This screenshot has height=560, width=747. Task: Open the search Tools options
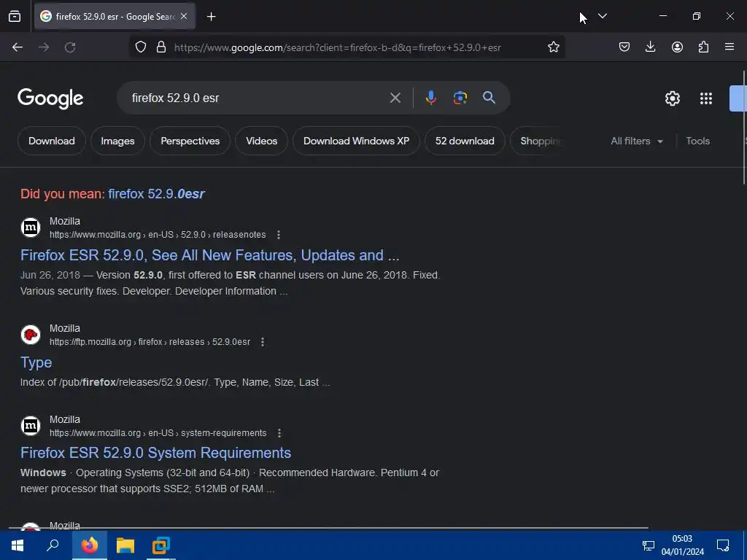(x=698, y=141)
